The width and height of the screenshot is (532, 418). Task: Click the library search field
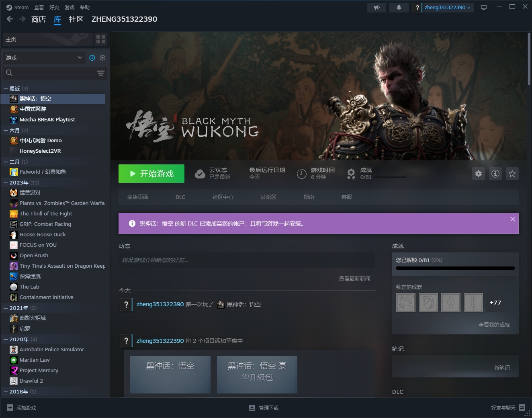point(50,73)
